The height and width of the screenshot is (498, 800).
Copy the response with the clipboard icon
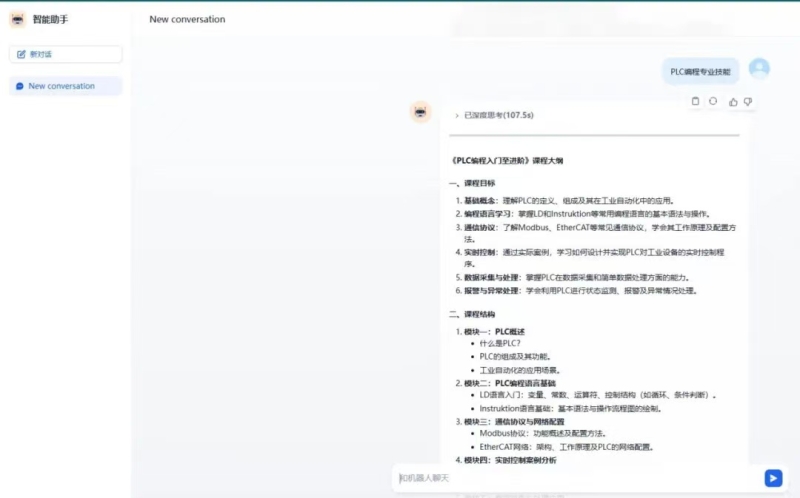point(695,101)
